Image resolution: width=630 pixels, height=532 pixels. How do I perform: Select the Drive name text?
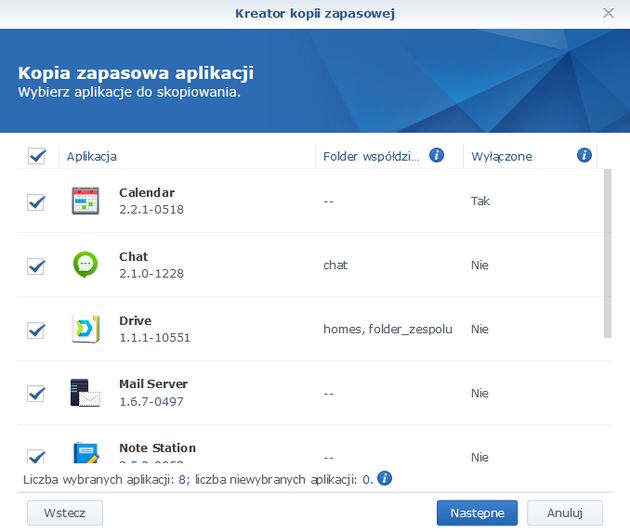tap(135, 321)
